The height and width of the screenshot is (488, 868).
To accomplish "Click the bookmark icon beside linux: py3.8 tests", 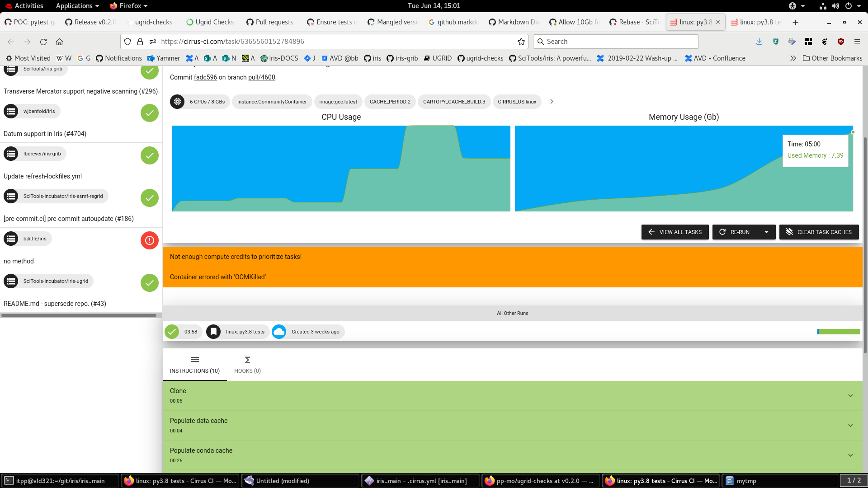I will tap(213, 332).
